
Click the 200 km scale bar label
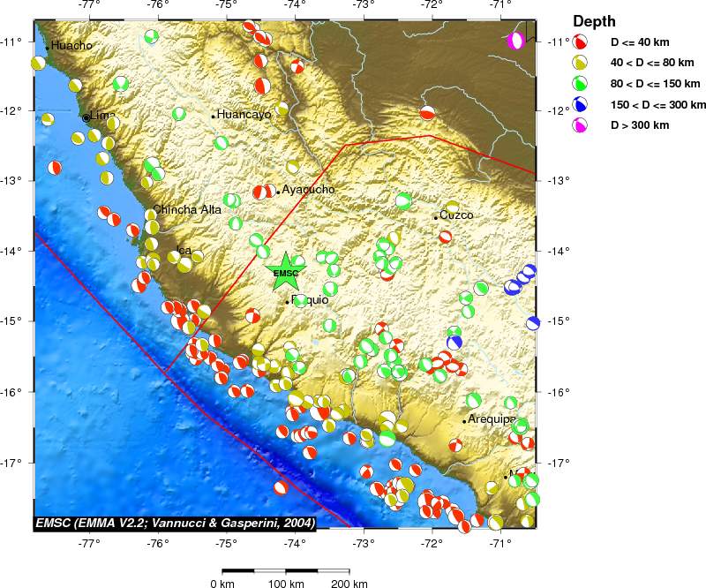(349, 584)
